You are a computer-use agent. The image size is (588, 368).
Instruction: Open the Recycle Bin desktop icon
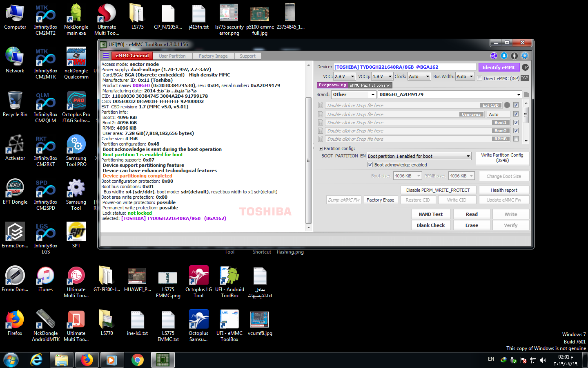(15, 104)
